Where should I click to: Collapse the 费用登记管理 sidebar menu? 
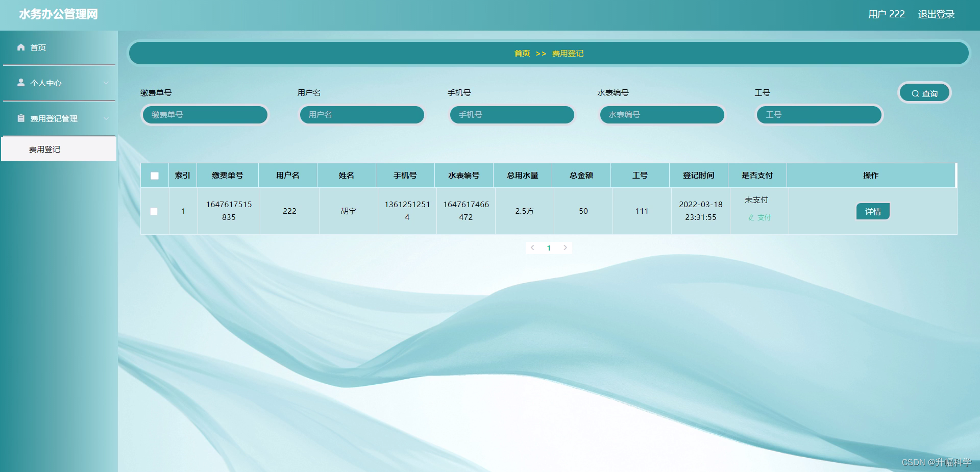tap(107, 118)
